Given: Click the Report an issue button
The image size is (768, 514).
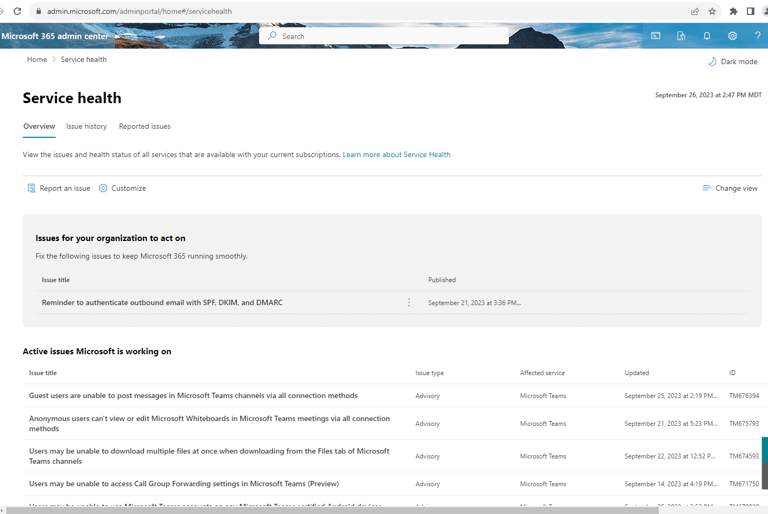Looking at the screenshot, I should 59,188.
